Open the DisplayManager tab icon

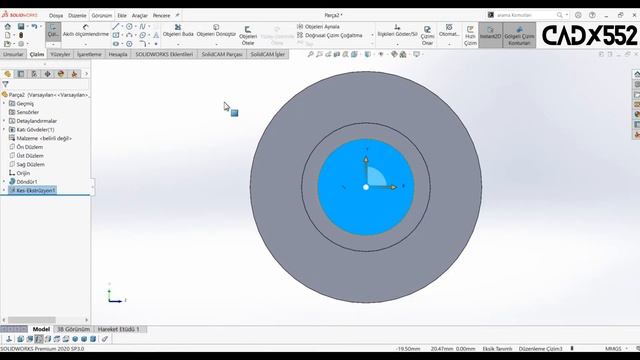coord(61,74)
